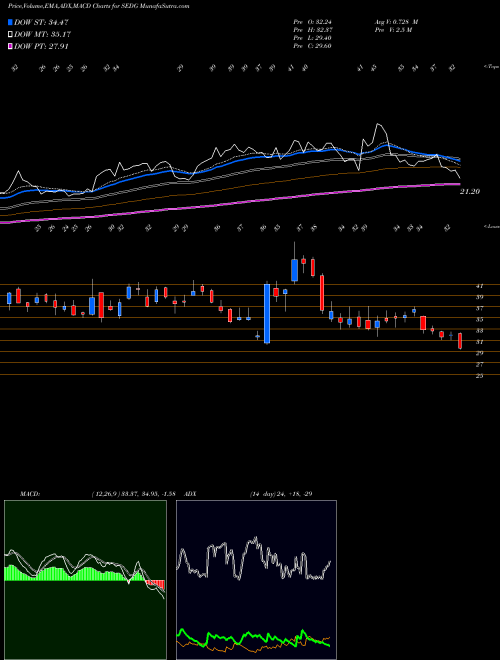
Task: Click the 33 price axis label
Action: pos(479,331)
